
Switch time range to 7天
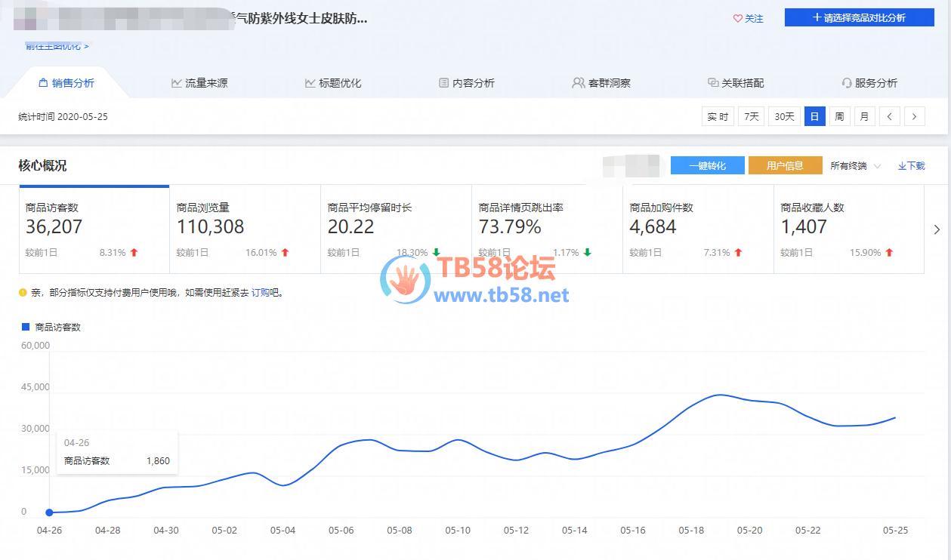[x=751, y=116]
